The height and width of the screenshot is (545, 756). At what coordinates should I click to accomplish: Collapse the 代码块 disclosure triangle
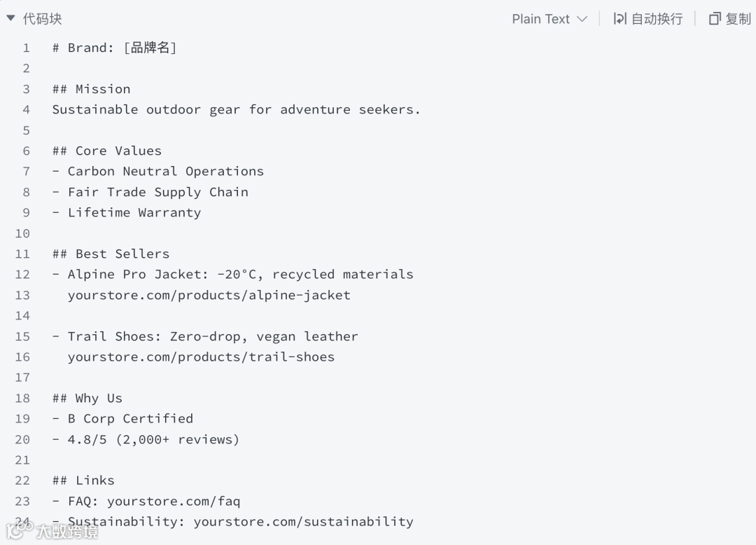[10, 18]
